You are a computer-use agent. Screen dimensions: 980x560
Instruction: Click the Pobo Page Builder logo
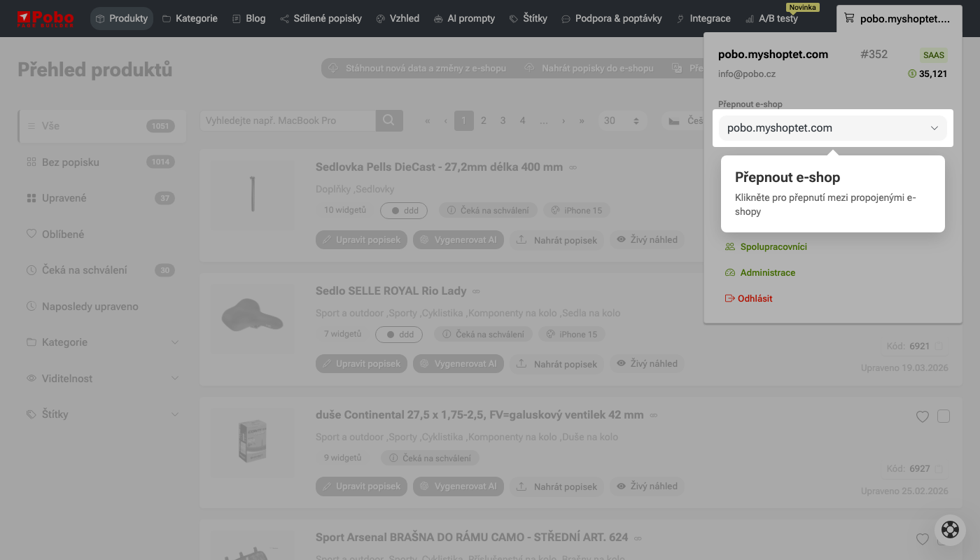click(x=45, y=18)
